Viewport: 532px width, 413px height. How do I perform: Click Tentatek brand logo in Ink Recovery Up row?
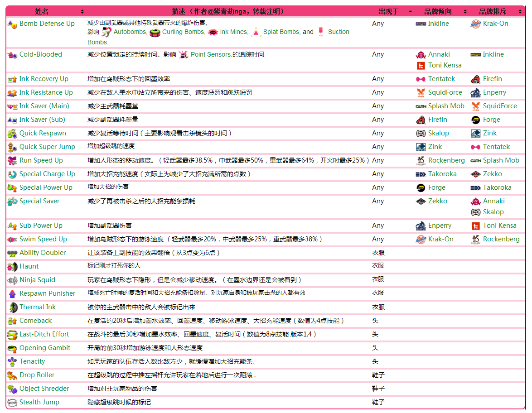tap(421, 79)
